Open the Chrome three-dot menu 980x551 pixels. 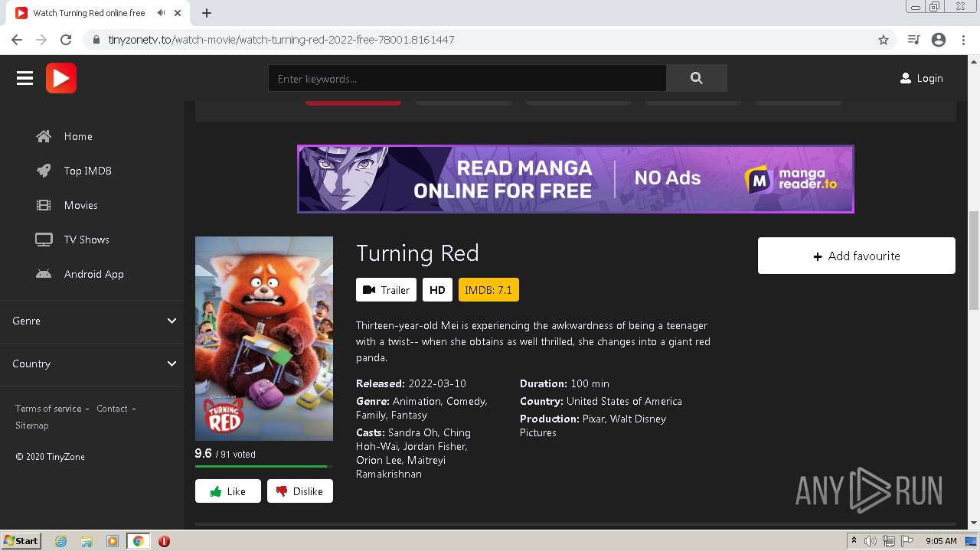click(x=963, y=40)
